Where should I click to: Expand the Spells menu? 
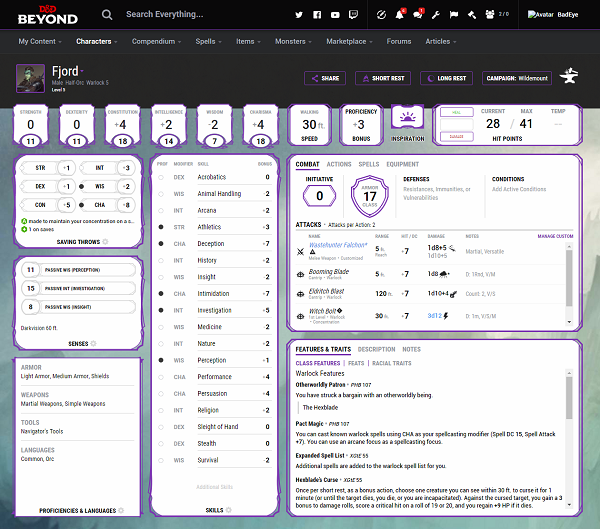click(209, 41)
